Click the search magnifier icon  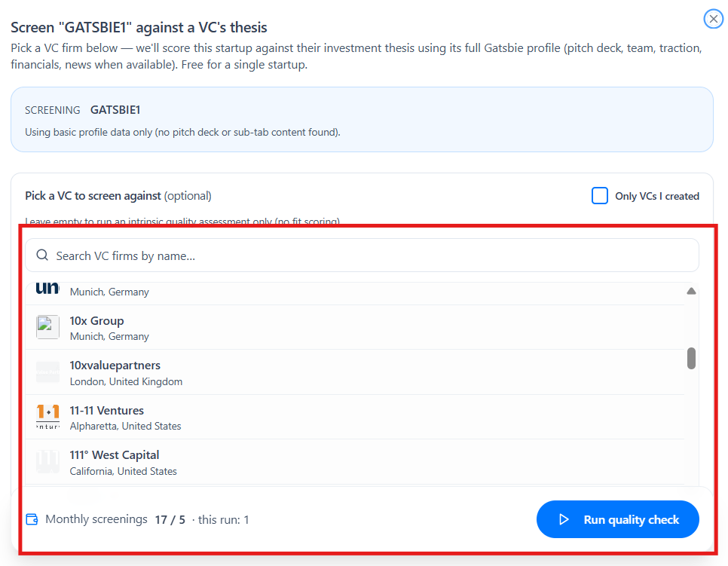tap(42, 255)
